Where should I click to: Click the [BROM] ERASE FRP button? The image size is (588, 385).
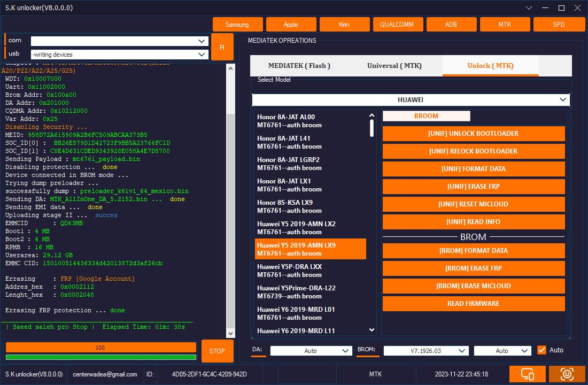point(473,268)
